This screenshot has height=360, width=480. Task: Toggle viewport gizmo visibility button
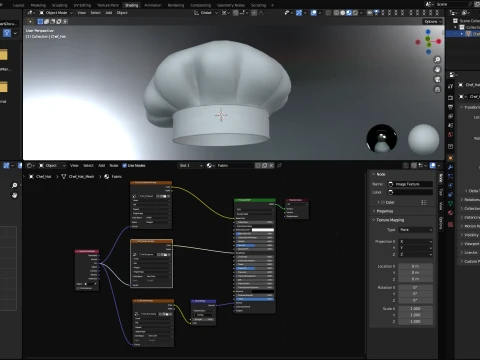point(299,13)
